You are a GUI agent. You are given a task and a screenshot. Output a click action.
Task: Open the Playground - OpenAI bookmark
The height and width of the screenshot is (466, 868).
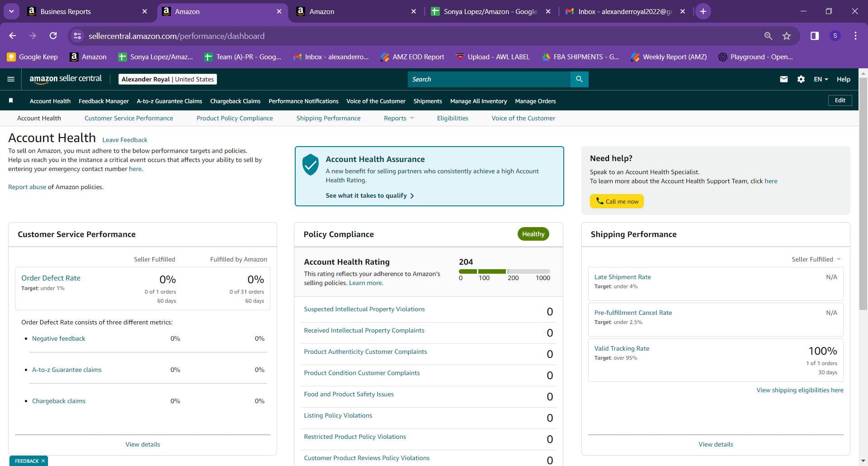pyautogui.click(x=756, y=57)
